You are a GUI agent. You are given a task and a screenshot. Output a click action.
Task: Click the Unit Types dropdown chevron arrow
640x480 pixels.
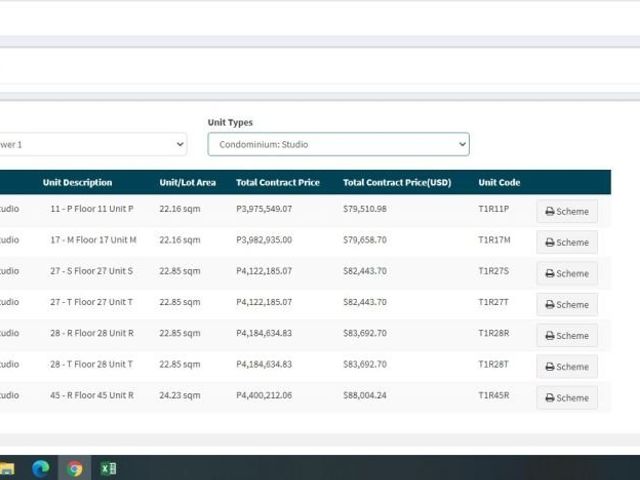[x=462, y=144]
